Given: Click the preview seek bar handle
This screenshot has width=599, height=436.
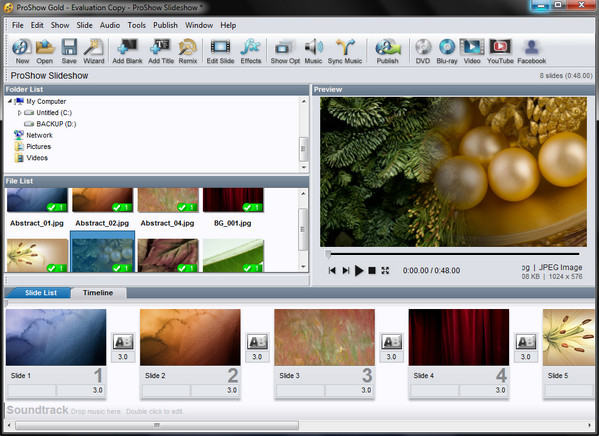Looking at the screenshot, I should (x=328, y=254).
